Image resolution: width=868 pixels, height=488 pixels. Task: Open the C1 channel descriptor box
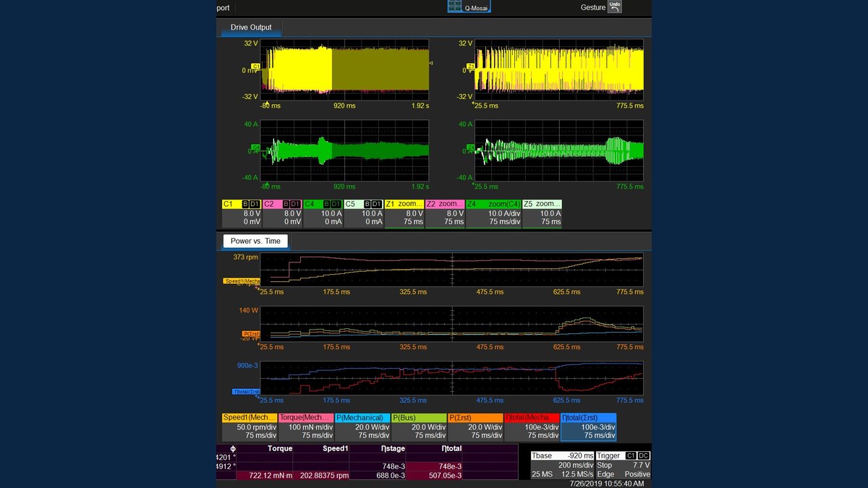tap(241, 213)
